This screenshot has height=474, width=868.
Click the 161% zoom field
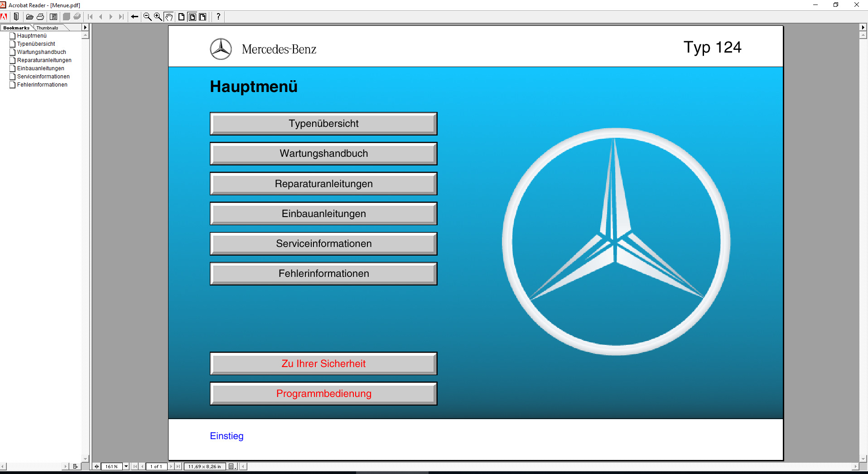click(x=111, y=466)
